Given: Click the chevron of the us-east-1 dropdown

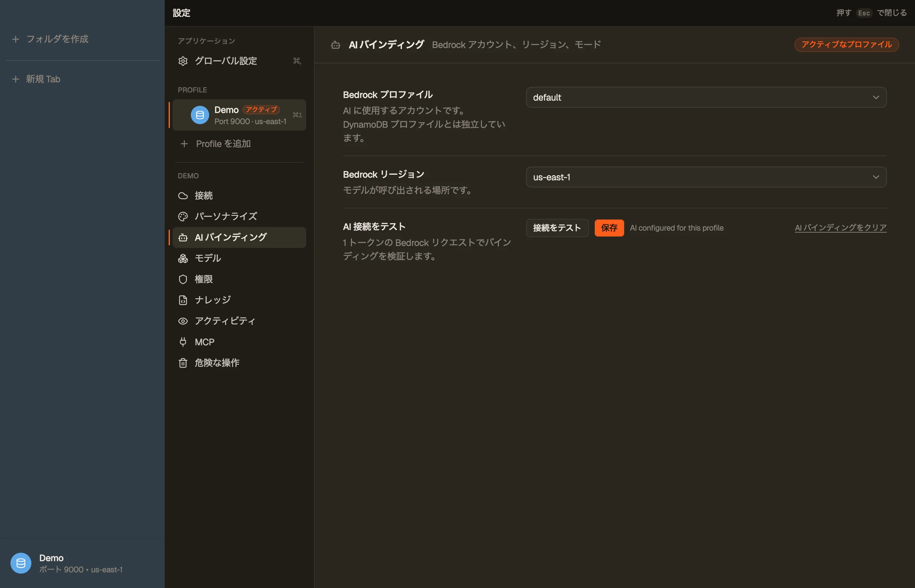Looking at the screenshot, I should click(876, 177).
